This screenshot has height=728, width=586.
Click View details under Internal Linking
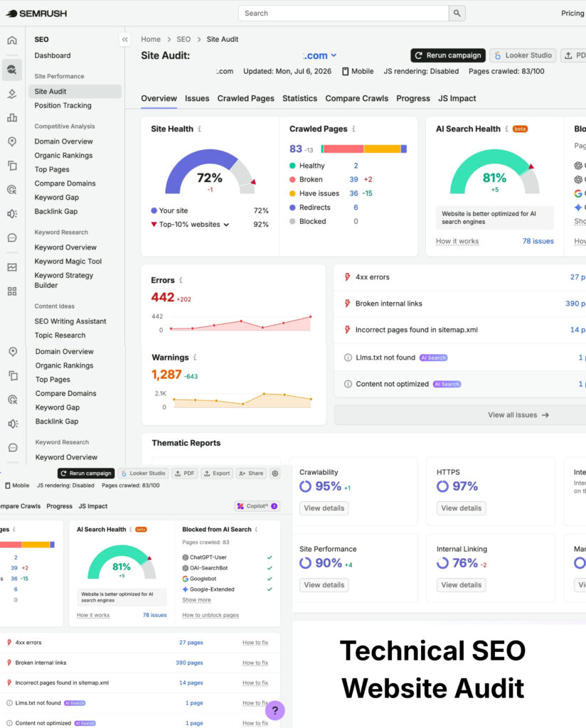point(461,585)
